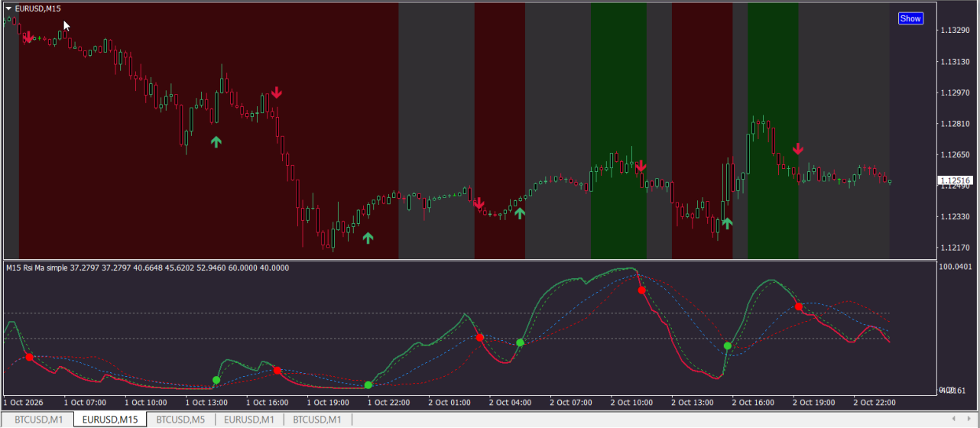The height and width of the screenshot is (428, 980).
Task: Open the EURUSD,M15 chart title triangle menu
Action: 8,8
